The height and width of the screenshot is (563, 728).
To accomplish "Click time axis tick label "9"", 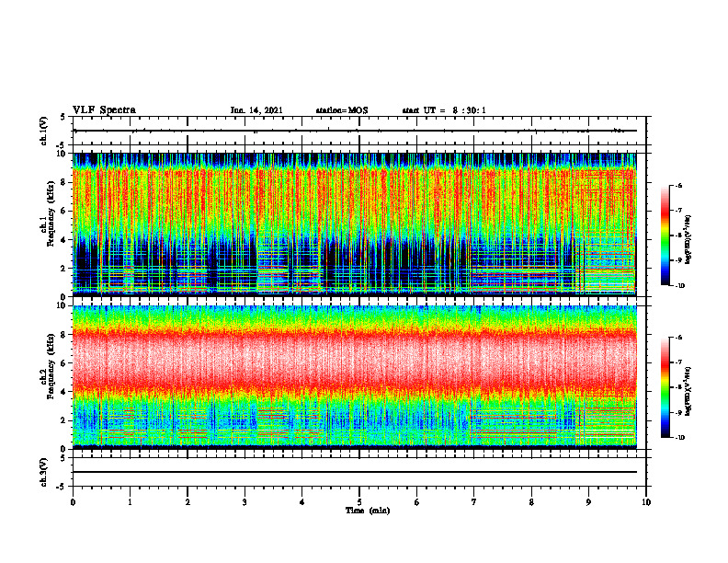I will coord(588,502).
